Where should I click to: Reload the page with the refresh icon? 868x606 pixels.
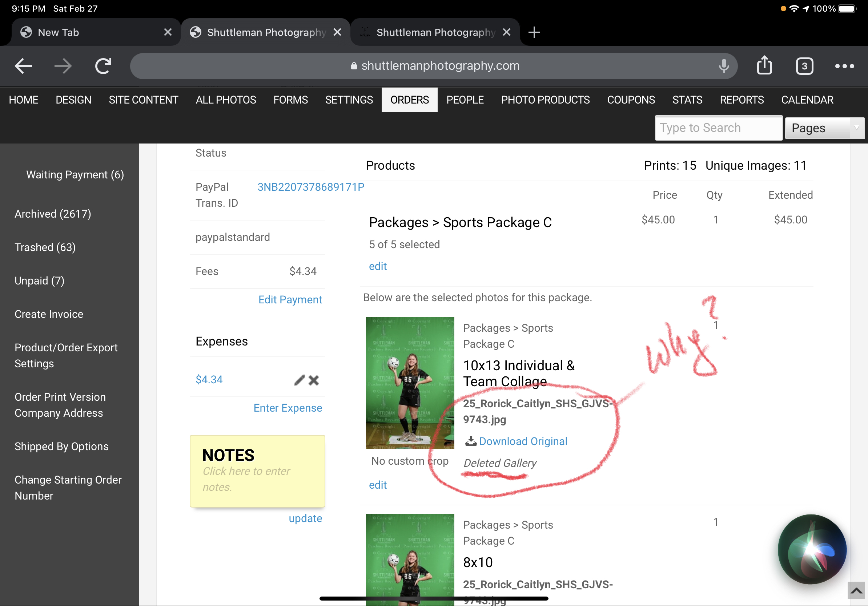[103, 66]
